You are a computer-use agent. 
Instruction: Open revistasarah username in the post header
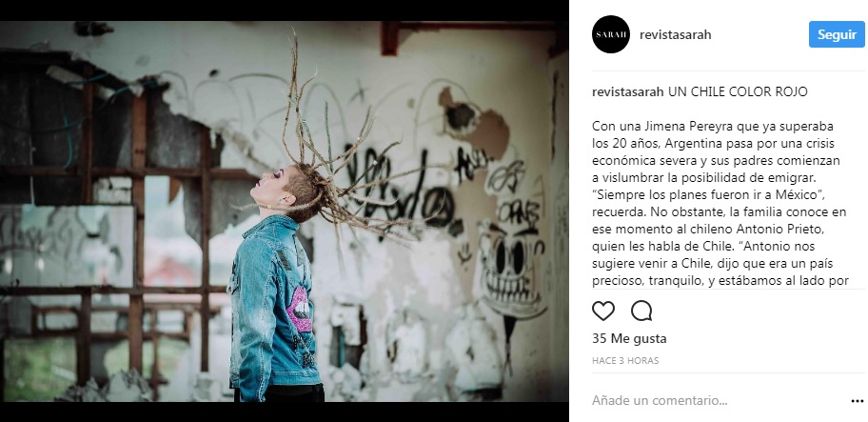click(675, 34)
